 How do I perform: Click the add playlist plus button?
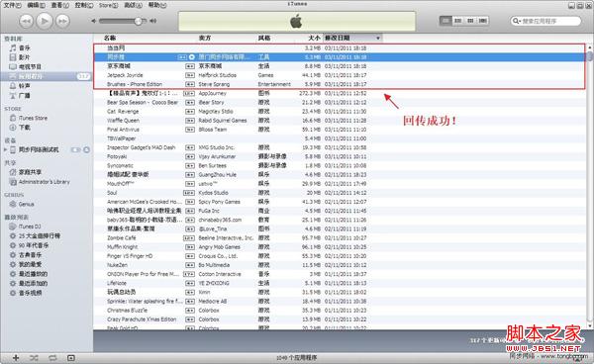pyautogui.click(x=16, y=357)
